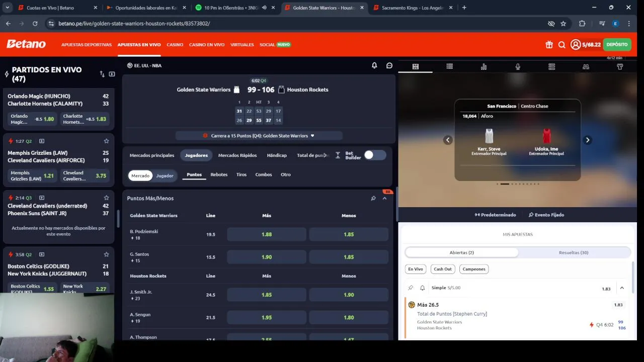Expand the Carrera a 15 Puntos bar
This screenshot has height=362, width=644.
pyautogui.click(x=259, y=136)
